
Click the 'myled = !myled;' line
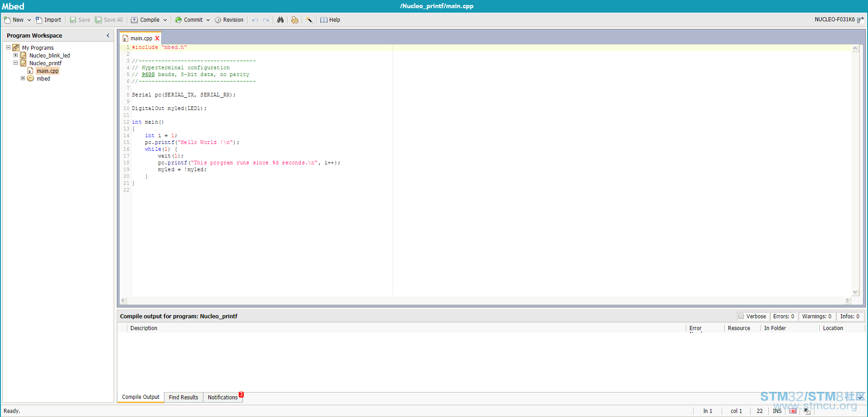tap(182, 170)
